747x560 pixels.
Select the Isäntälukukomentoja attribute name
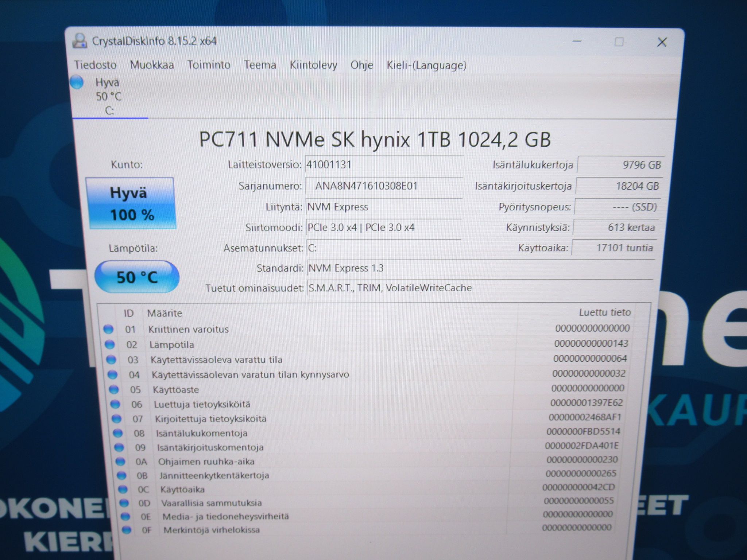pos(202,433)
